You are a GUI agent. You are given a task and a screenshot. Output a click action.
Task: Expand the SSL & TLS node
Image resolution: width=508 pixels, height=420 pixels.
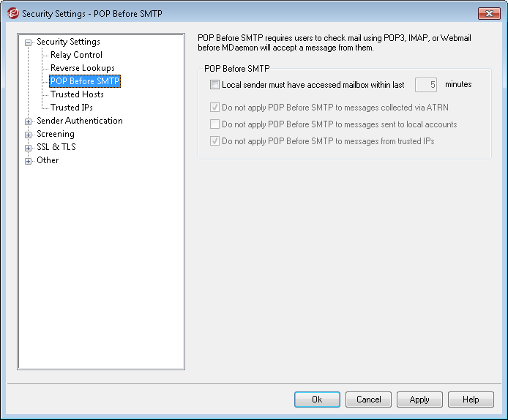pyautogui.click(x=29, y=148)
